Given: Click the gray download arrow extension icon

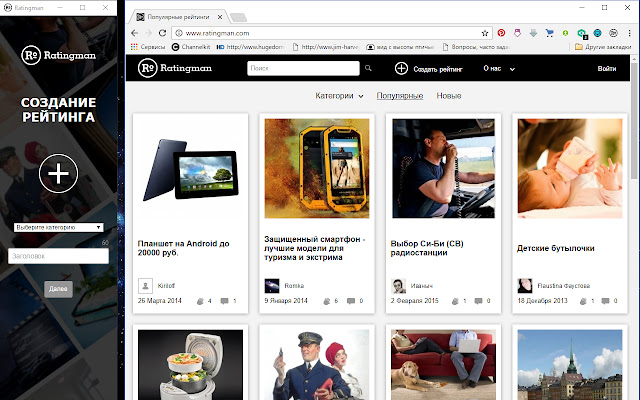Looking at the screenshot, I should pos(533,33).
